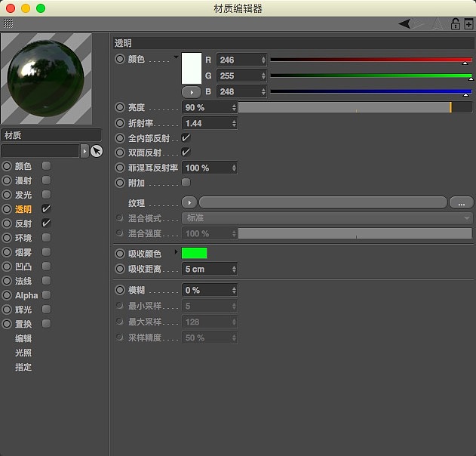Viewport: 476px width, 456px height.
Task: Enable the 颜色 channel checkbox in left list
Action: 46,166
